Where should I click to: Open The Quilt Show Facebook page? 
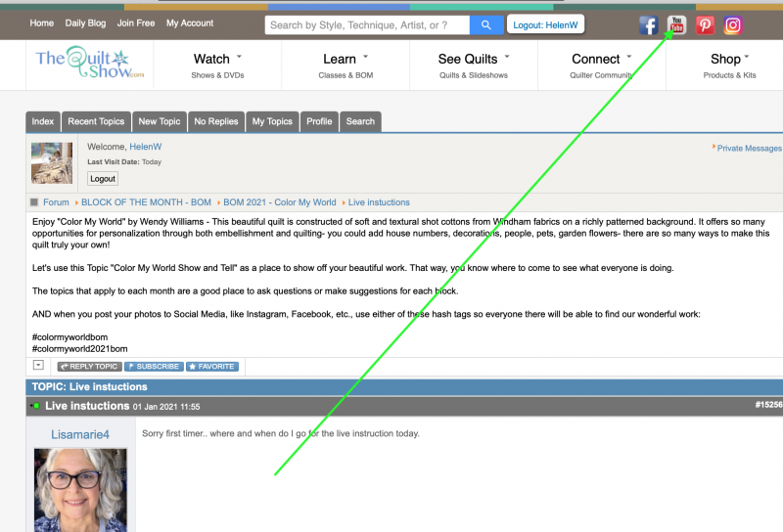point(649,25)
